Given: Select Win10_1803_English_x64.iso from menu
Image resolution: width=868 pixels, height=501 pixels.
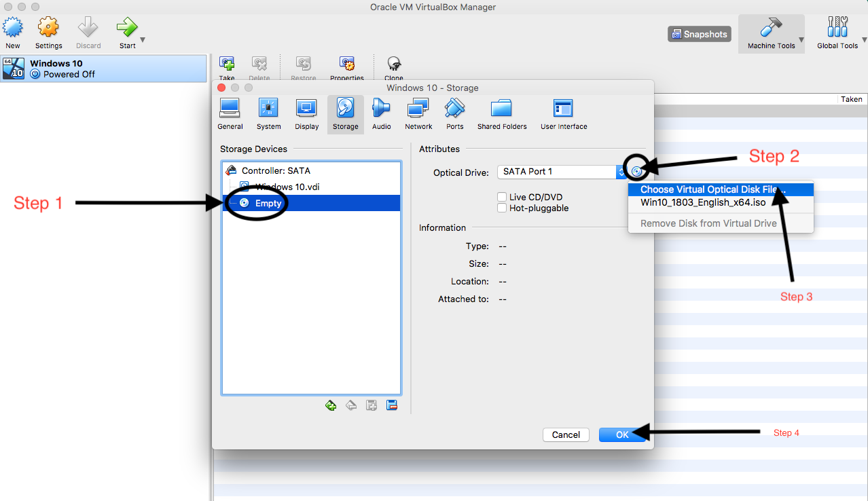Looking at the screenshot, I should pyautogui.click(x=721, y=202).
